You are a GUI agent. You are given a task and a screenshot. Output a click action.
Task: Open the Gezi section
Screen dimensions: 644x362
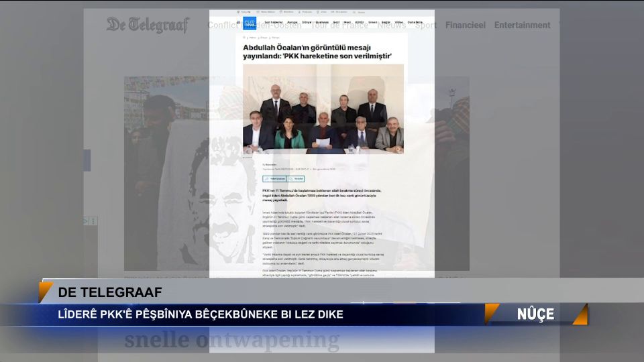tap(336, 22)
